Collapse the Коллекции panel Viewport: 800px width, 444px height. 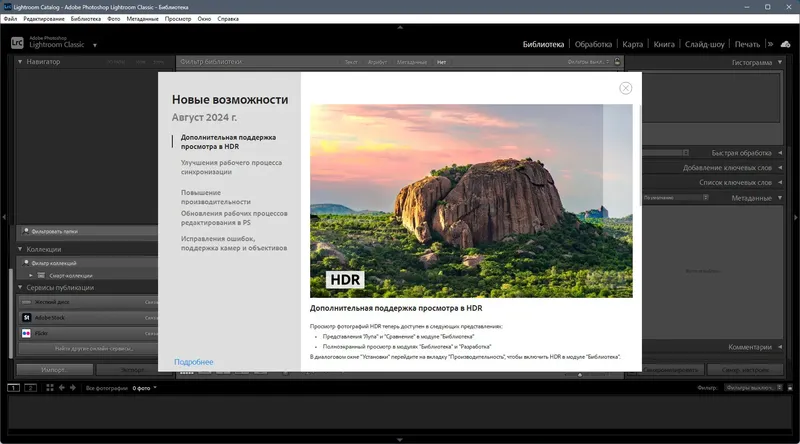tap(20, 249)
